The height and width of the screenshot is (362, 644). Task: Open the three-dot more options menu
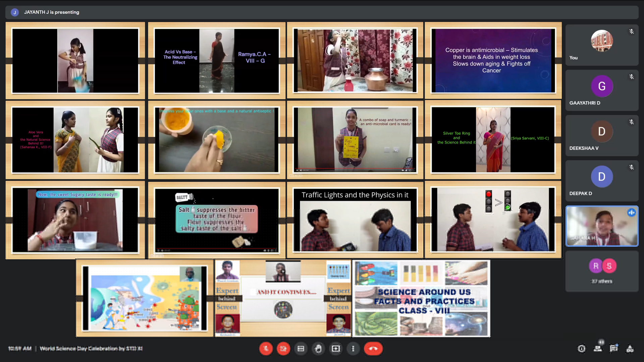coord(353,349)
